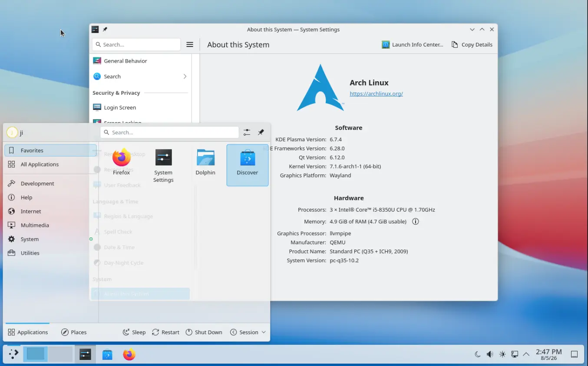Open launcher configuration sliders button
The height and width of the screenshot is (366, 588).
tap(247, 132)
